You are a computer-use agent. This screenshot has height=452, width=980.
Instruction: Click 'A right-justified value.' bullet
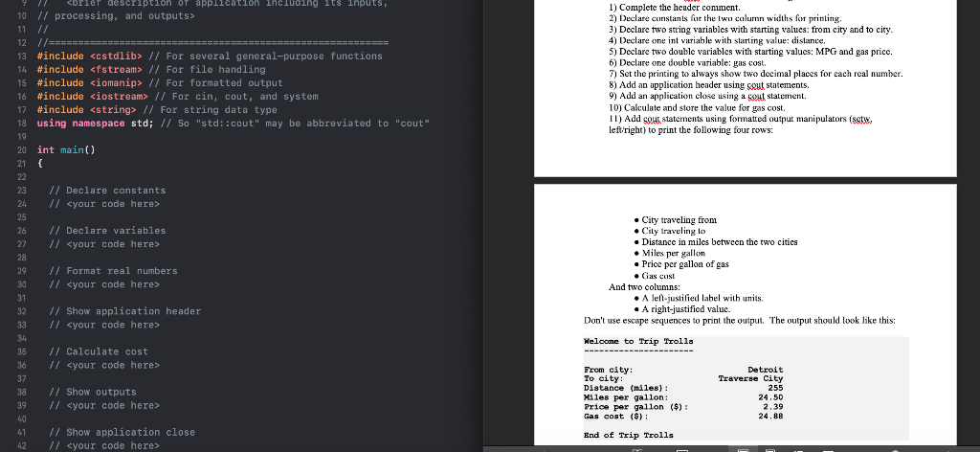(x=685, y=309)
